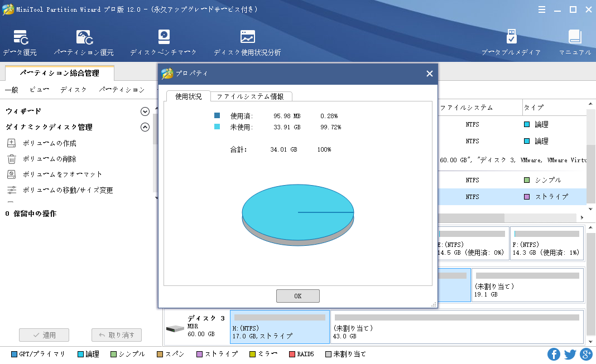596x364 pixels.
Task: Close the プロパティ dialog
Action: click(x=429, y=74)
